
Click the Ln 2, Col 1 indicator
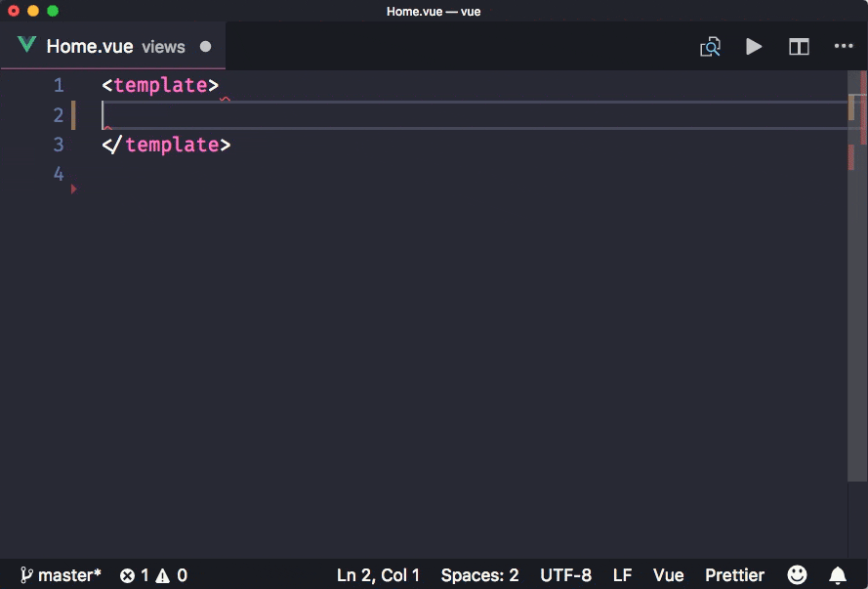pos(378,575)
